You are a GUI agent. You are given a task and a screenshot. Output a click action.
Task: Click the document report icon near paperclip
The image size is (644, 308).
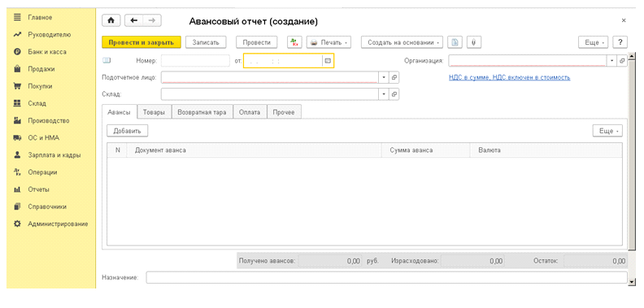455,42
